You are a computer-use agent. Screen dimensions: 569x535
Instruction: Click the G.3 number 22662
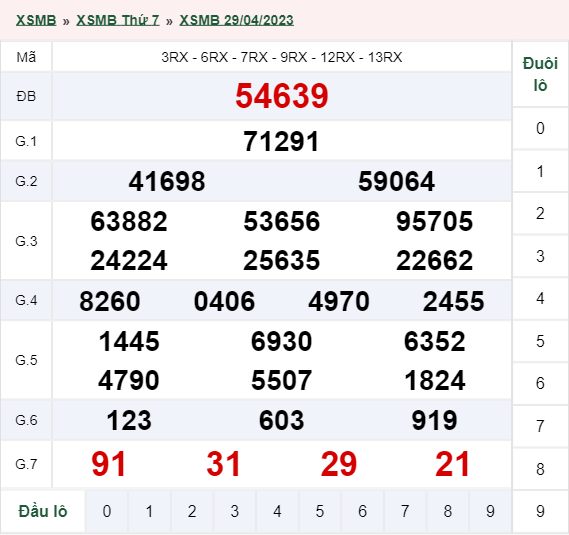point(434,261)
